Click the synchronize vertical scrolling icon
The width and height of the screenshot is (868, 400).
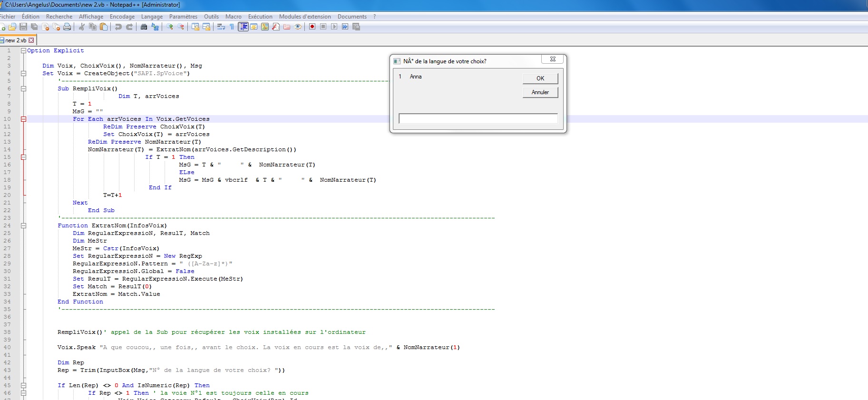click(195, 27)
